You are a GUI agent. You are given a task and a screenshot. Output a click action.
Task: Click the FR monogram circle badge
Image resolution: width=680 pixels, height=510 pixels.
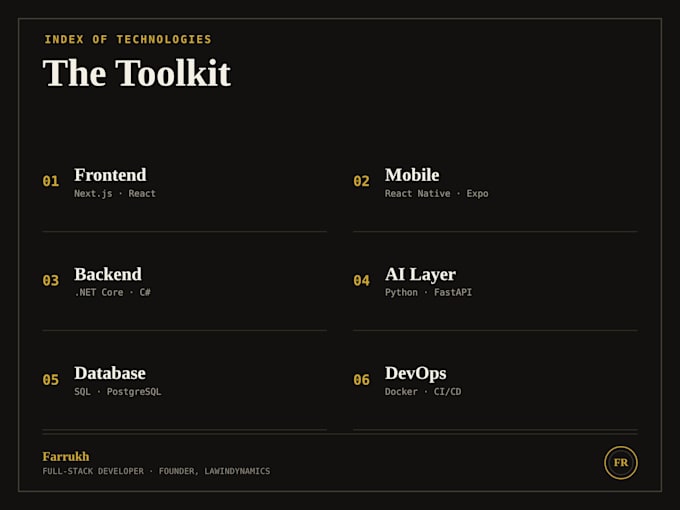(621, 462)
